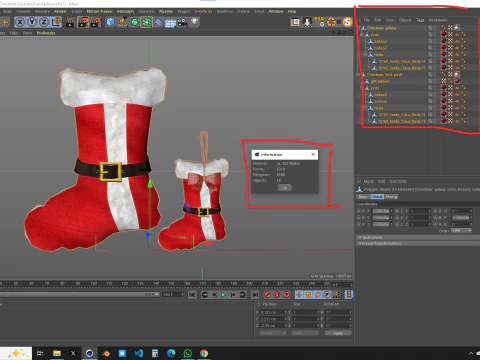The width and height of the screenshot is (480, 360).
Task: Click the Render to Picture Viewer icon
Action: 83,22
